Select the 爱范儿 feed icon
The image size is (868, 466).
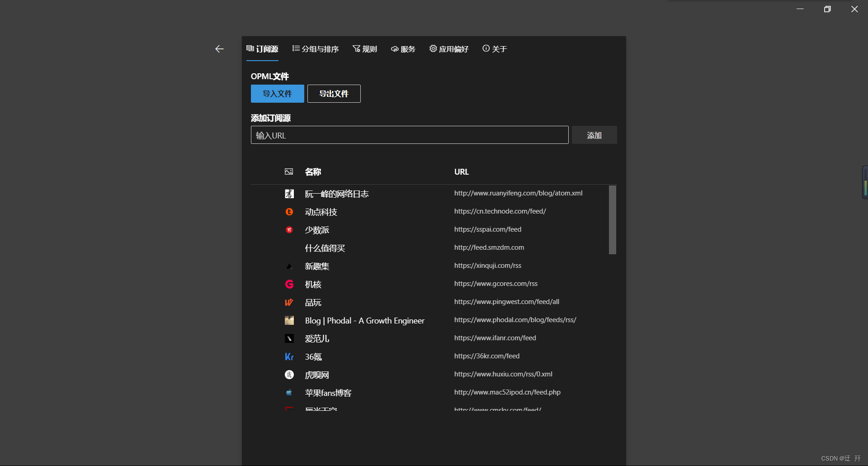tap(289, 338)
